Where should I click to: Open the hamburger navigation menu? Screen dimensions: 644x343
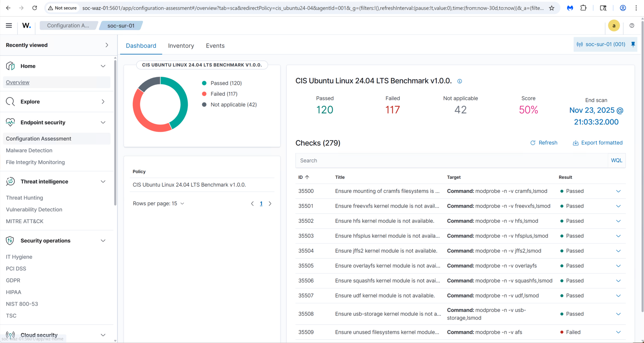click(9, 25)
